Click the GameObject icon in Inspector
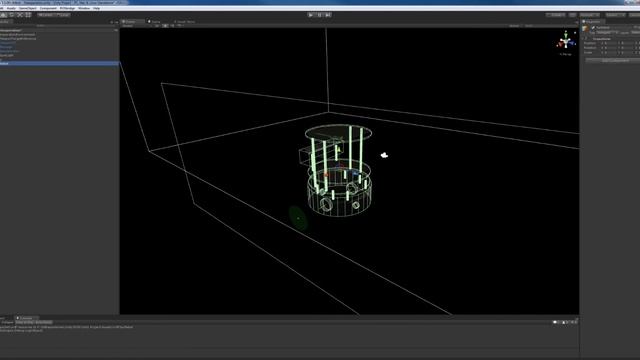640x360 pixels. [x=585, y=29]
